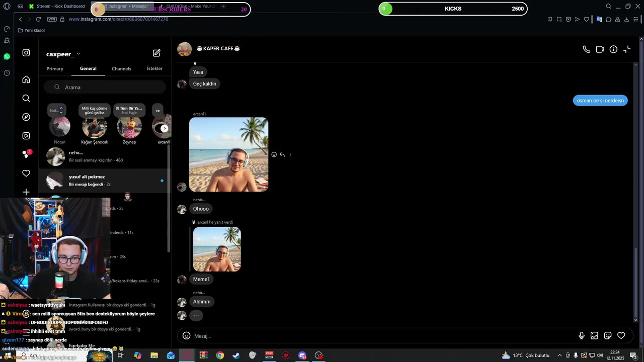Open ercanl1's large beach photo

(228, 154)
